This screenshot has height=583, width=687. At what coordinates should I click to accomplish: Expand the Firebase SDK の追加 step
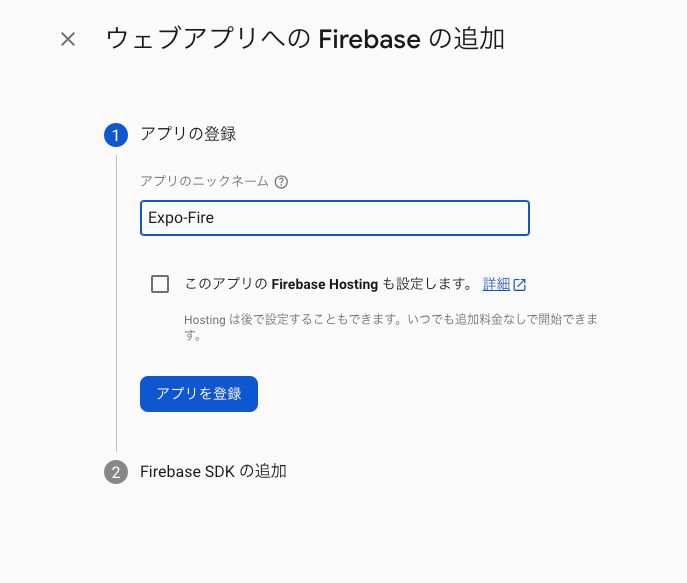tap(213, 471)
